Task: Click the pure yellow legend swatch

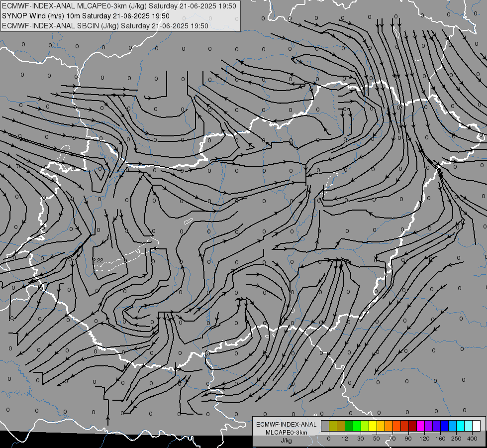Action: 373,426
